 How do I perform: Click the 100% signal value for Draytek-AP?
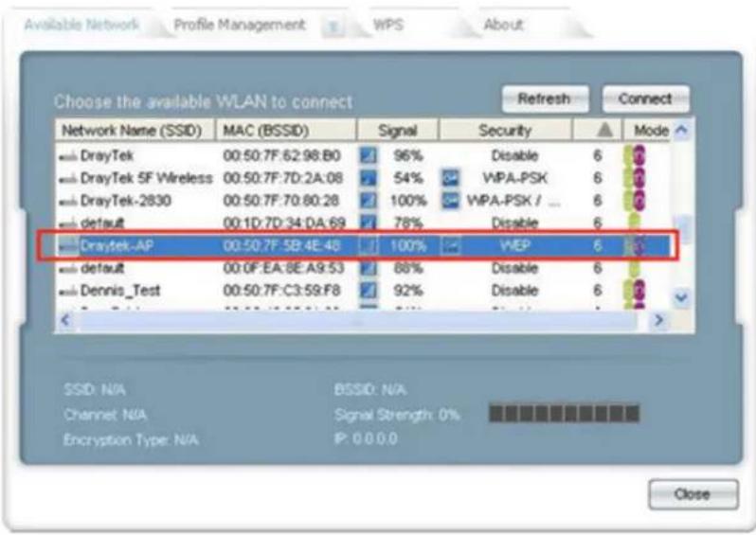click(408, 246)
